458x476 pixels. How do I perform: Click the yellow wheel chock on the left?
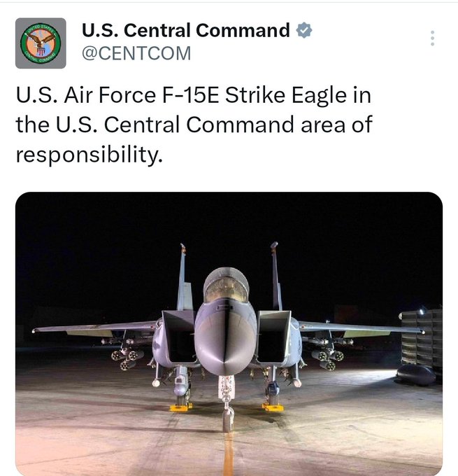tap(181, 407)
